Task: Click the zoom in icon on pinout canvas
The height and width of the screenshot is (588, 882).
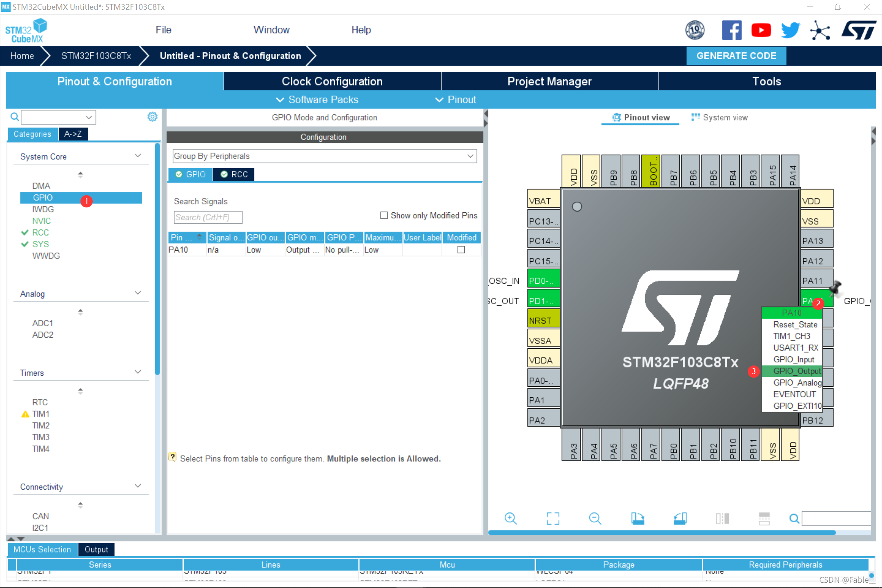Action: point(511,518)
